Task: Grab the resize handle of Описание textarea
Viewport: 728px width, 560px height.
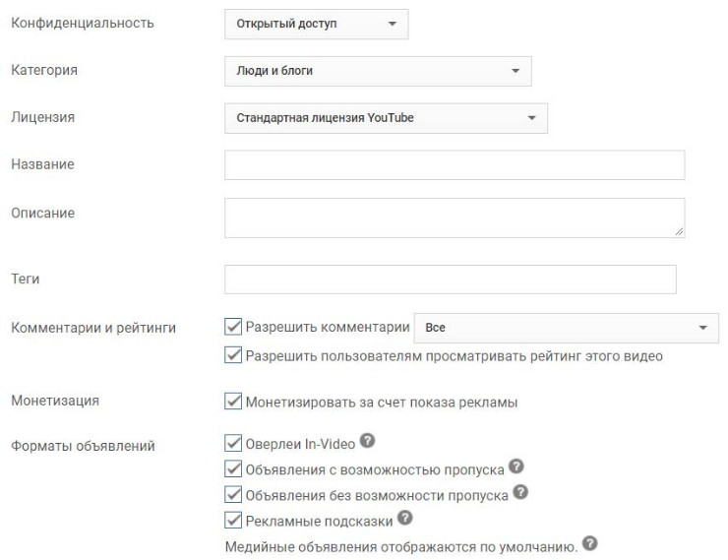Action: click(x=679, y=231)
